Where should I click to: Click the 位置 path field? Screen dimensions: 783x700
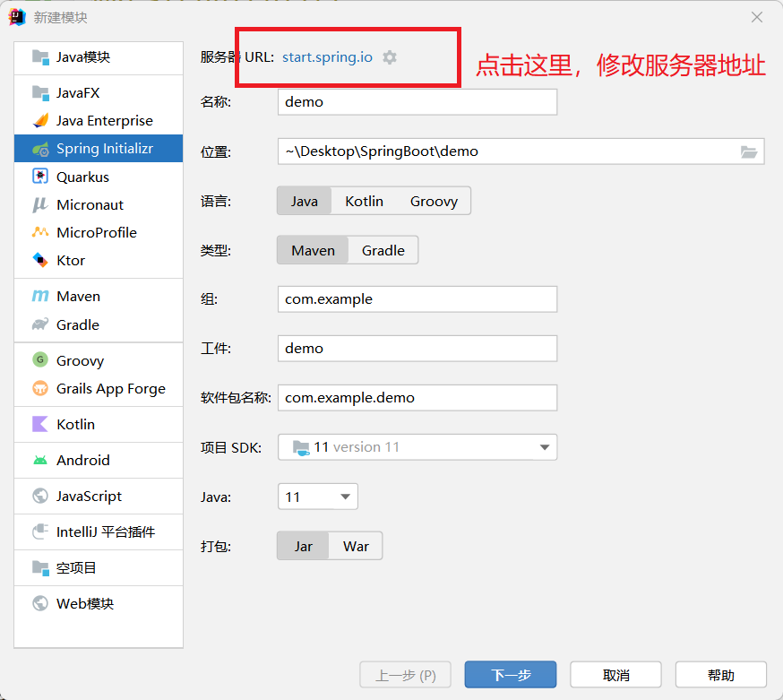[521, 151]
